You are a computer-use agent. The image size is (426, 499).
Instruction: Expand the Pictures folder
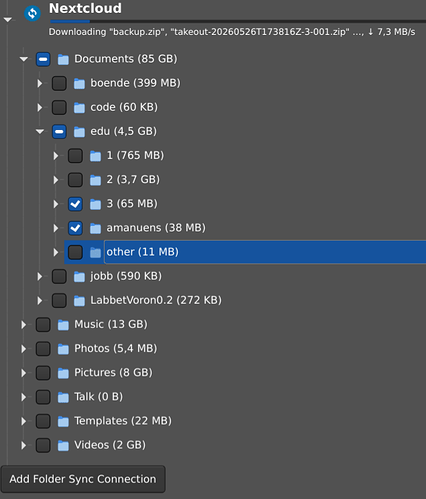(x=23, y=373)
